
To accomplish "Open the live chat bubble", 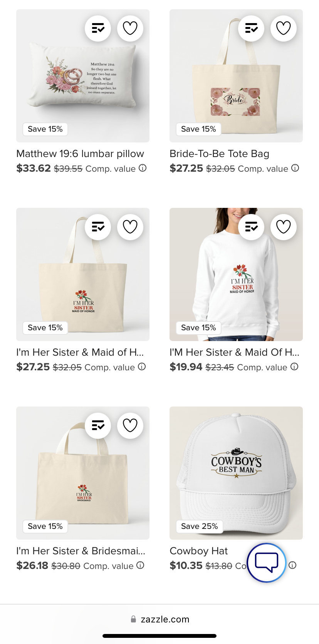I will [267, 563].
